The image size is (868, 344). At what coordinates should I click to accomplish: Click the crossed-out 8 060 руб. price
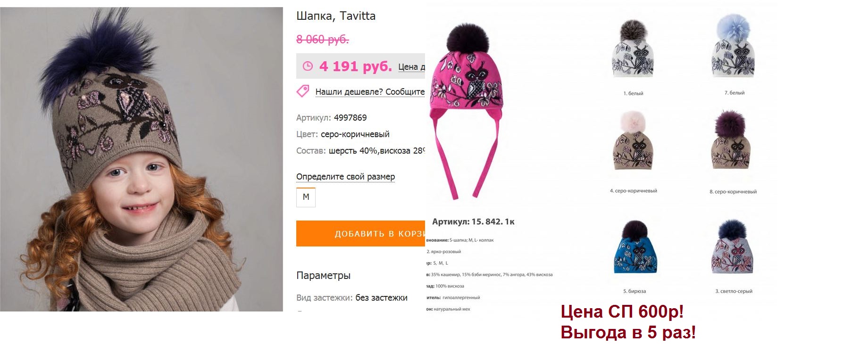click(x=323, y=39)
